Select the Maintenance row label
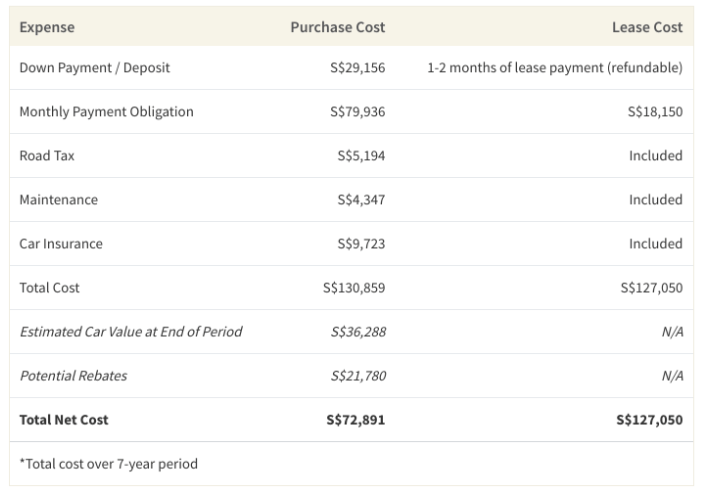Viewport: 706px width, 494px height. tap(58, 200)
